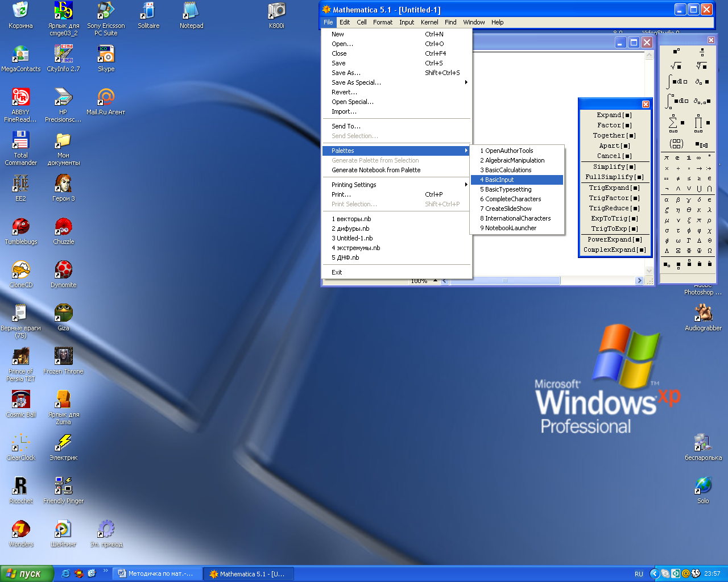Viewport: 728px width, 582px height.
Task: Open the Total Commander desktop shortcut
Action: coord(20,148)
